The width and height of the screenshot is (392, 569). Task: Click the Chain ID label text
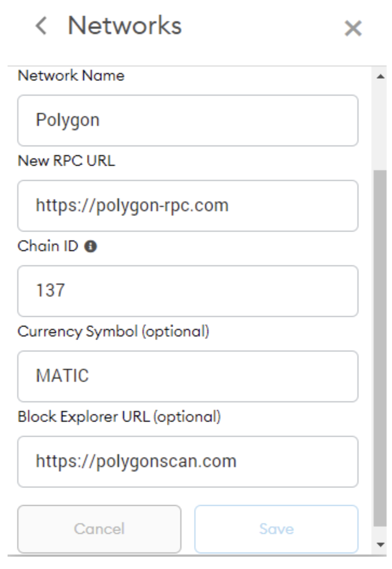(x=48, y=247)
